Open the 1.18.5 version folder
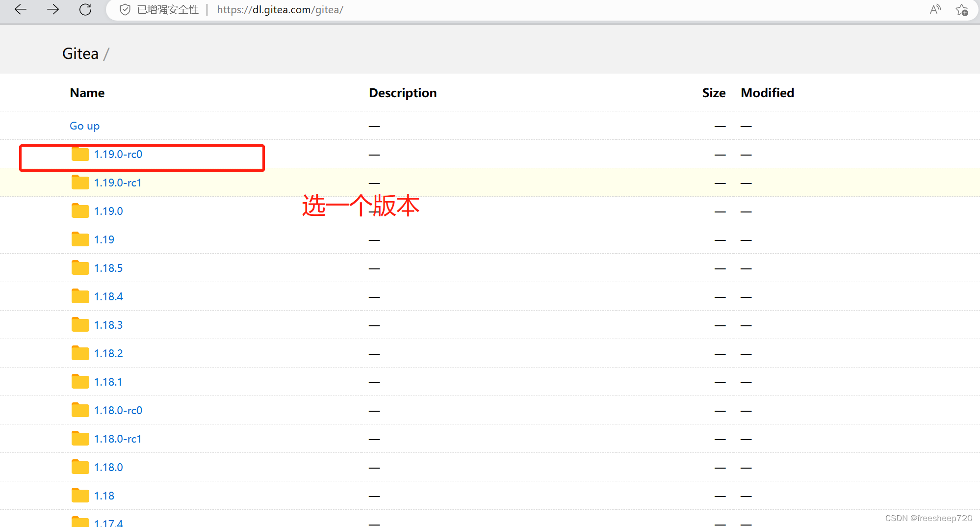 (x=108, y=268)
